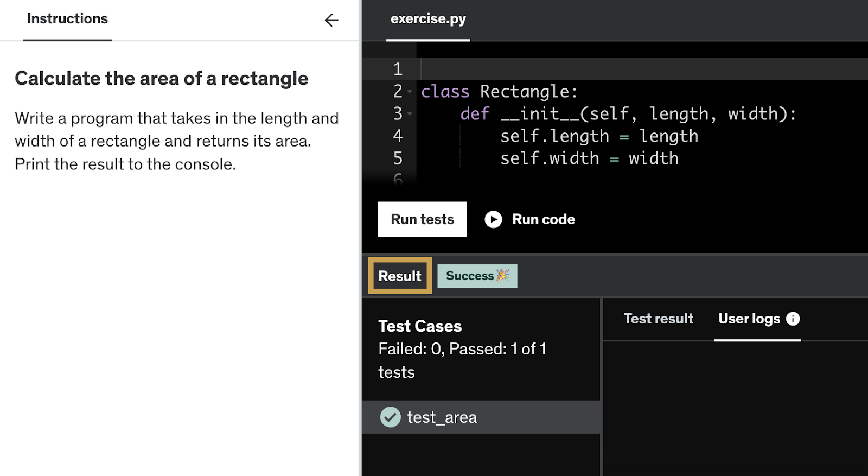Image resolution: width=868 pixels, height=476 pixels.
Task: Select the exercise.py file tab
Action: click(x=428, y=19)
